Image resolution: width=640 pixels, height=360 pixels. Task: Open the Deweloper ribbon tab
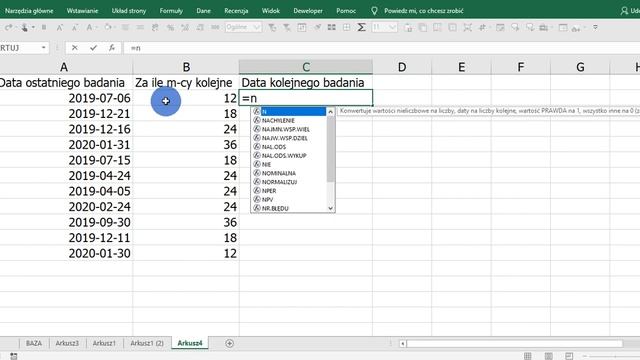coord(308,11)
